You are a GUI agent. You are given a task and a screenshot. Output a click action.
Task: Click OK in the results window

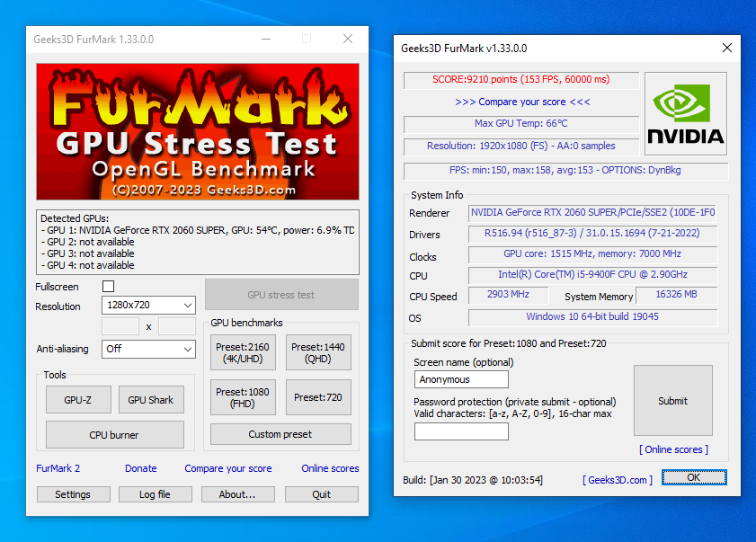click(694, 477)
